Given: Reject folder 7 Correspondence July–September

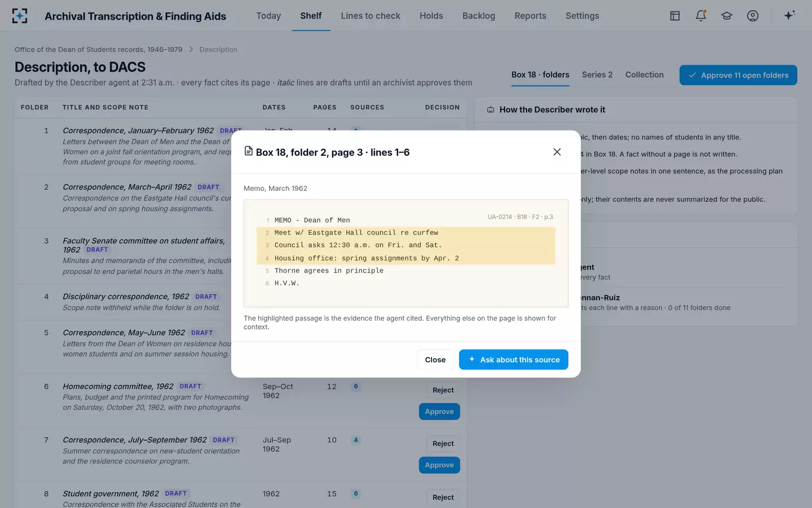Looking at the screenshot, I should pos(443,444).
